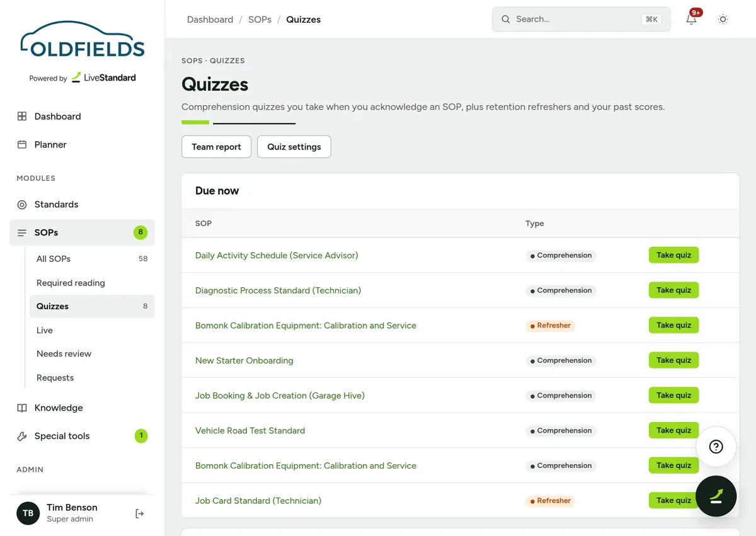Take quiz for Diagnostic Process Standard
Image resolution: width=756 pixels, height=536 pixels.
(x=673, y=290)
